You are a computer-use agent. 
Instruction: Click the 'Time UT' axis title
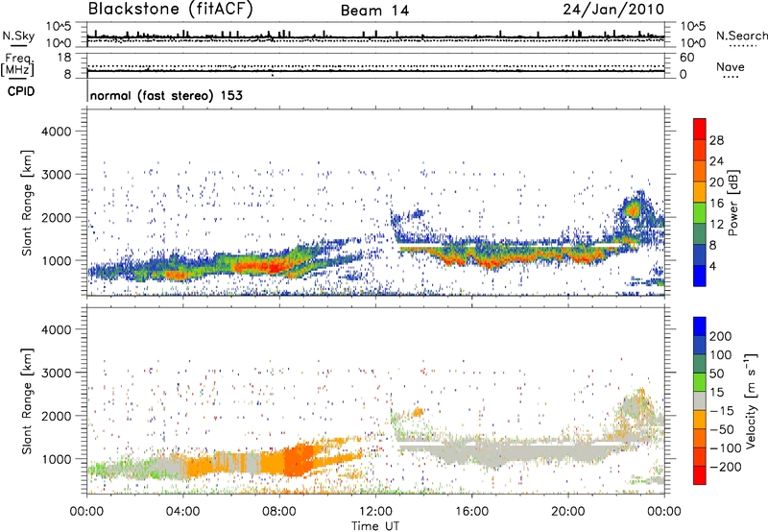click(375, 526)
